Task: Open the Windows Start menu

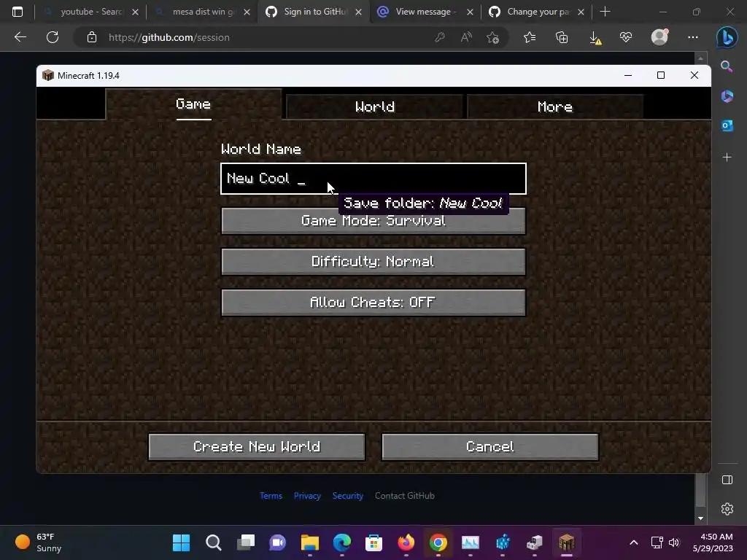Action: pos(181,542)
